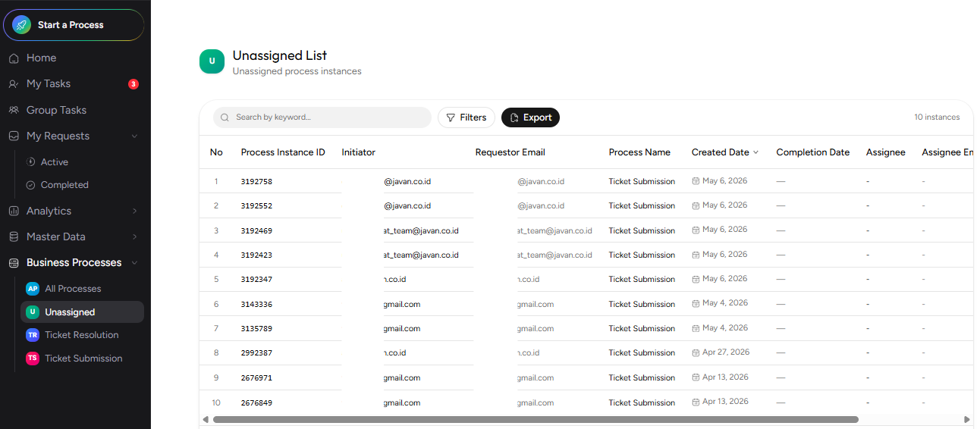Click calendar icon in row 3192758
980x429 pixels.
coord(696,181)
